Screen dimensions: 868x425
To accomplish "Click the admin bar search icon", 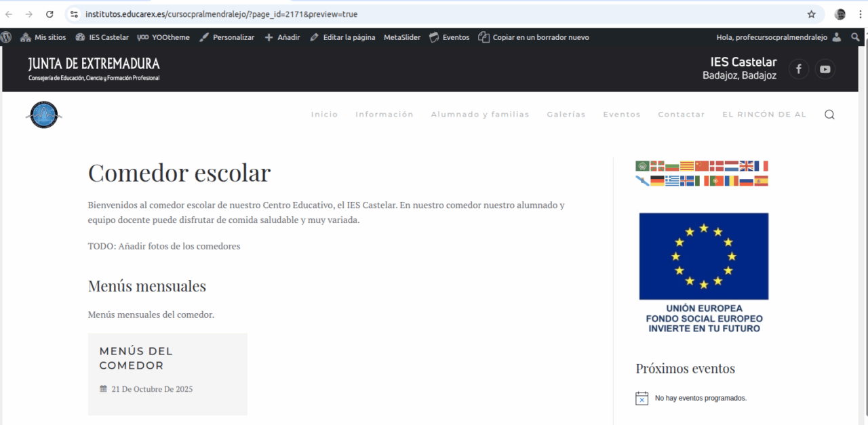I will tap(855, 37).
